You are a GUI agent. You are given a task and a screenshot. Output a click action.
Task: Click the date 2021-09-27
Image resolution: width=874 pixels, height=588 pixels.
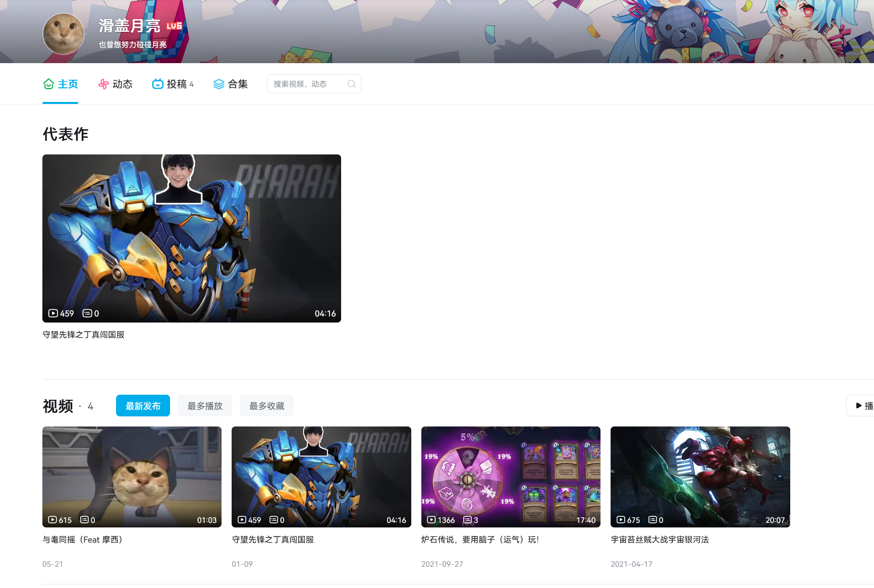442,564
